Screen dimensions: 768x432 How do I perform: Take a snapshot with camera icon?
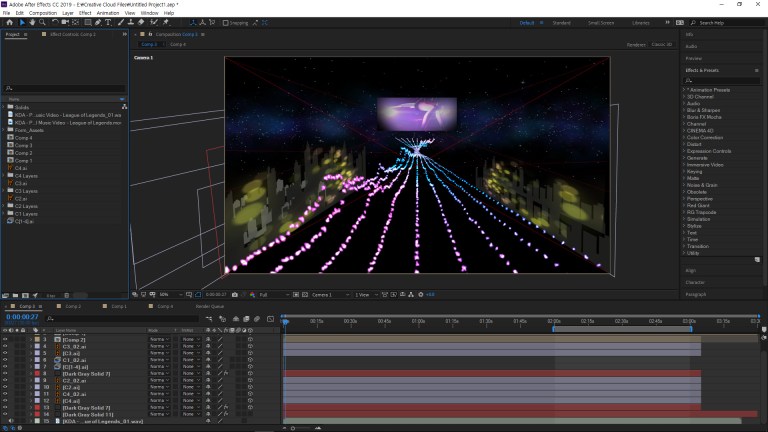tap(235, 295)
